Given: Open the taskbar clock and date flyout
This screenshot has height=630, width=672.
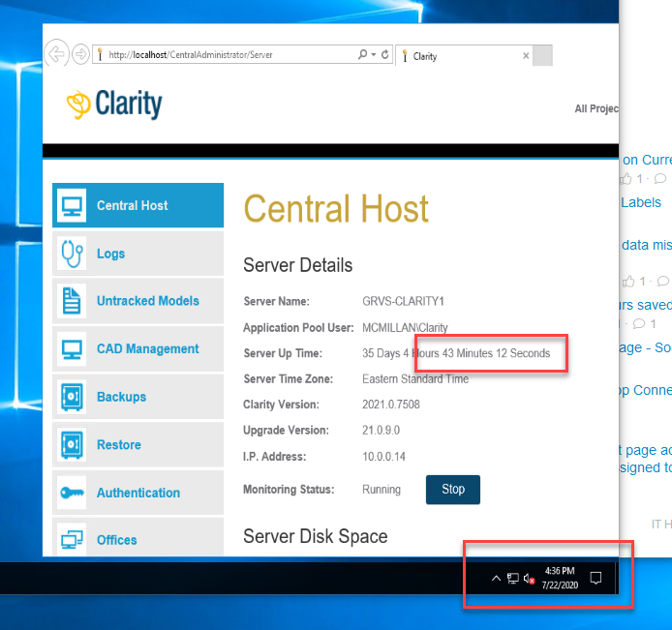Looking at the screenshot, I should pos(560,579).
